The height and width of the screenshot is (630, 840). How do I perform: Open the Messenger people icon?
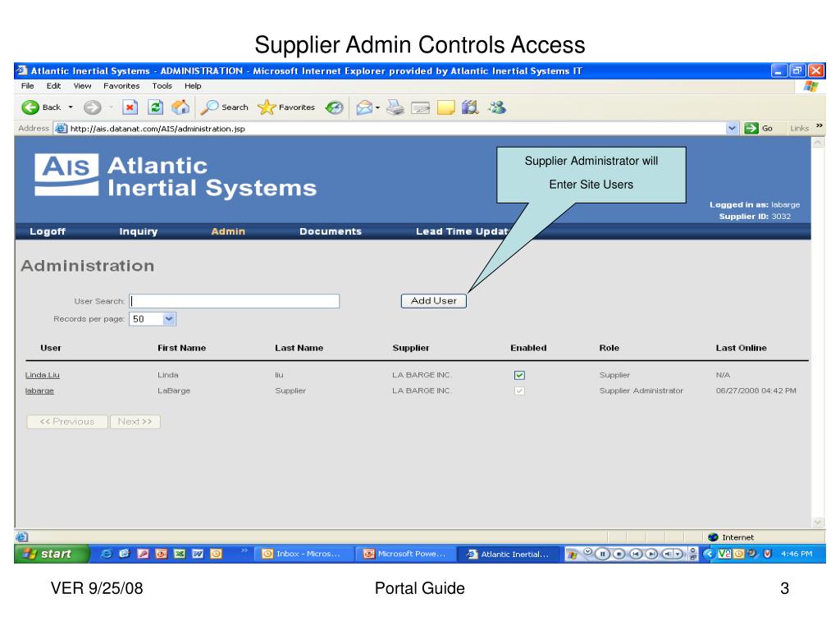tap(497, 107)
